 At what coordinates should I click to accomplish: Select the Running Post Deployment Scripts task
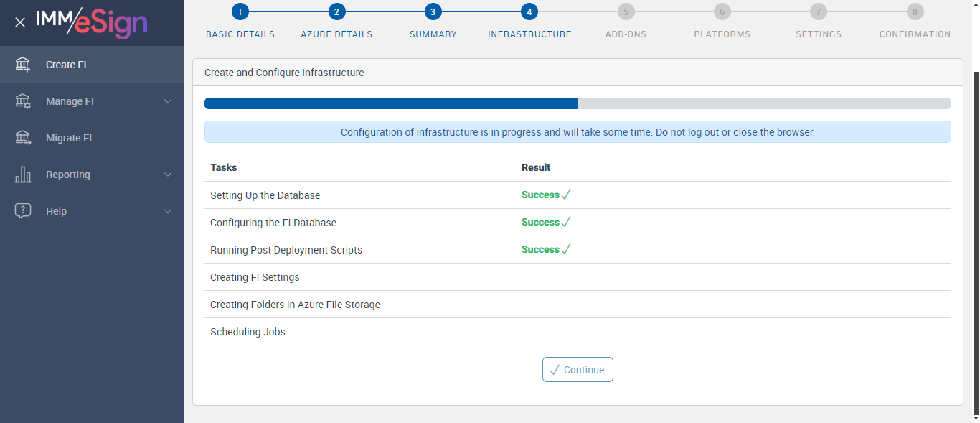[x=286, y=250]
